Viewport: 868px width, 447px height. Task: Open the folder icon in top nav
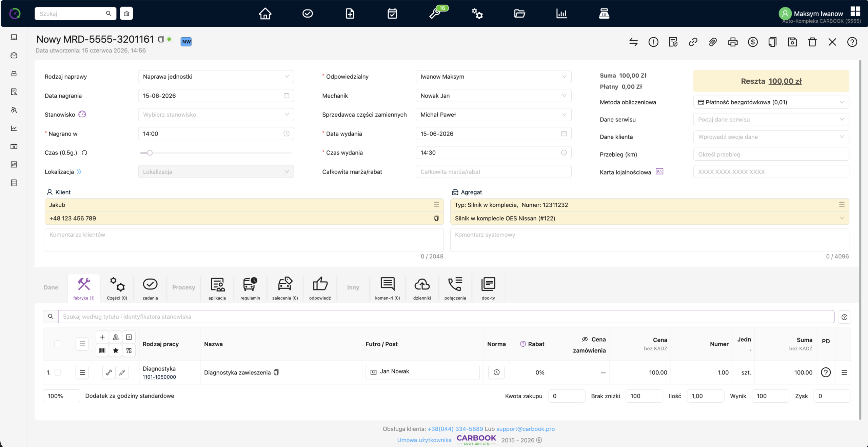(x=519, y=14)
